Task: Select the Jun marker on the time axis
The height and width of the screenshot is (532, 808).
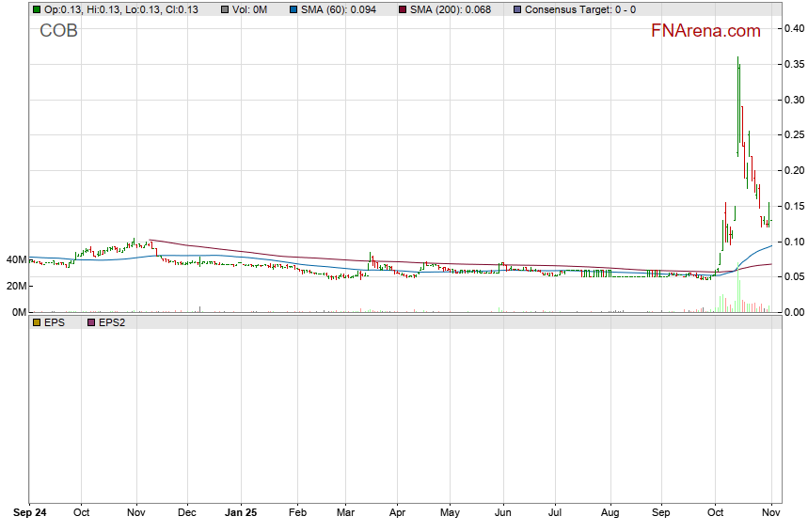Action: coord(503,513)
